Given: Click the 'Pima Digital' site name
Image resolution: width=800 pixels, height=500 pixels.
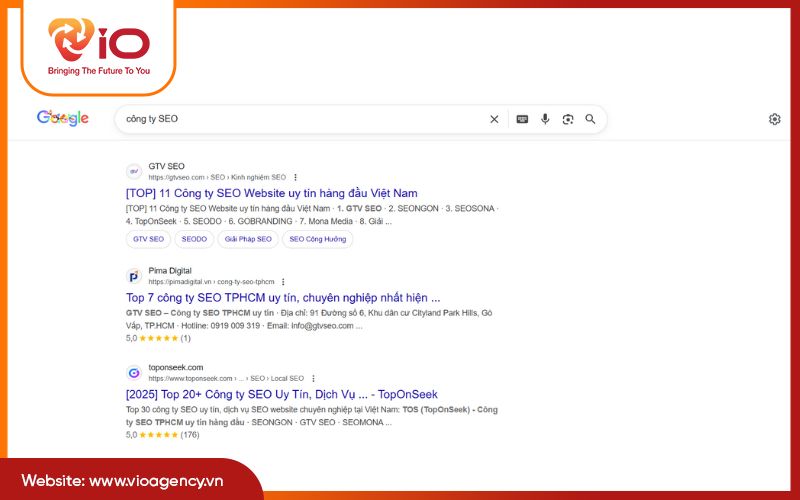Looking at the screenshot, I should (x=170, y=270).
